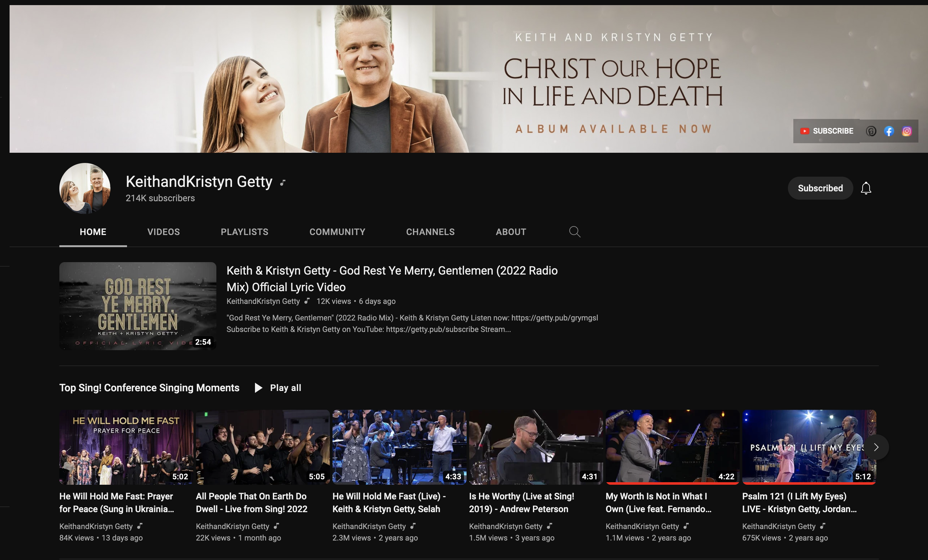The width and height of the screenshot is (928, 560).
Task: Click channel name under All People That On Earth video
Action: coord(232,526)
